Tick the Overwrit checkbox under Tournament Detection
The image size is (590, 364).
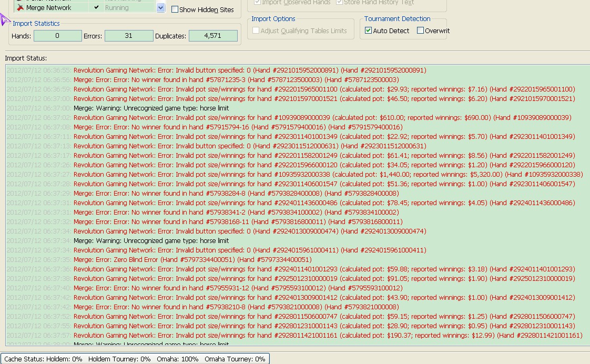420,31
